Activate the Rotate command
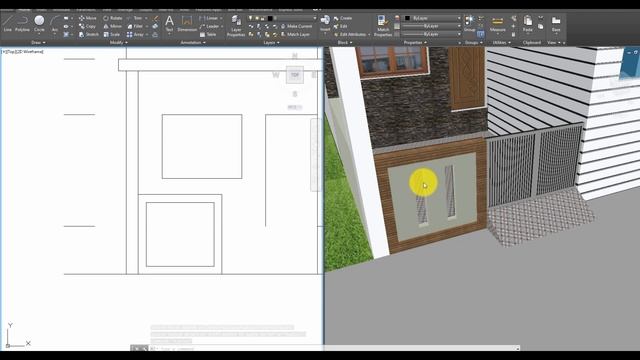Viewport: 640px width, 360px height. pos(113,18)
